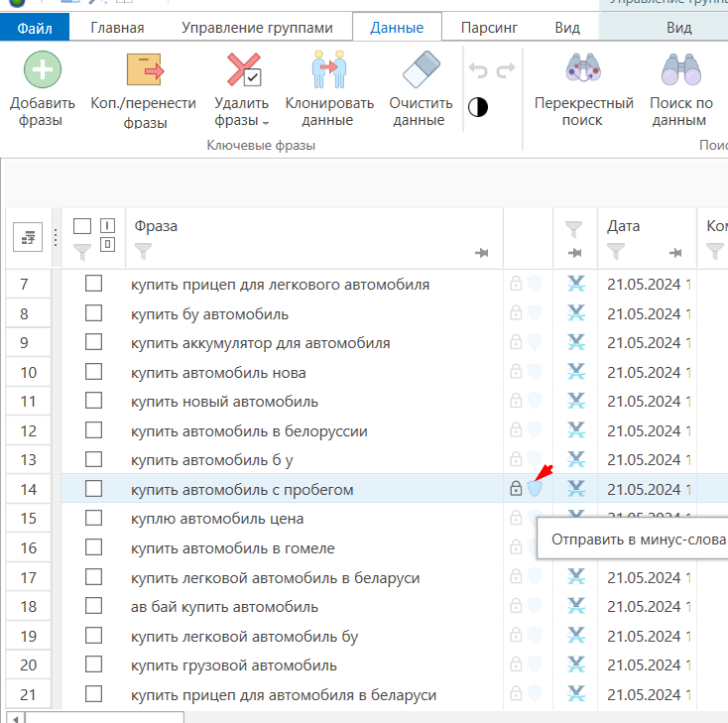
Task: Select the header select-all checkbox
Action: tap(82, 226)
